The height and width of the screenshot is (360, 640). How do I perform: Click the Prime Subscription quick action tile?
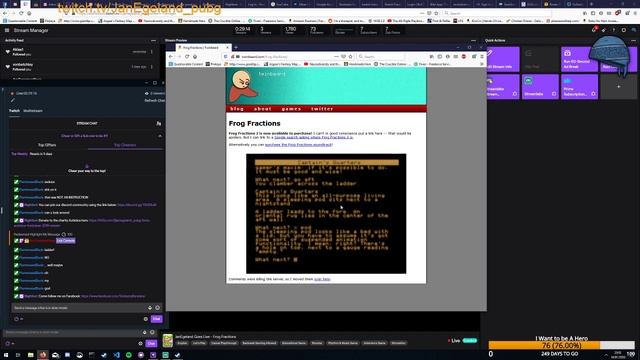tap(579, 86)
